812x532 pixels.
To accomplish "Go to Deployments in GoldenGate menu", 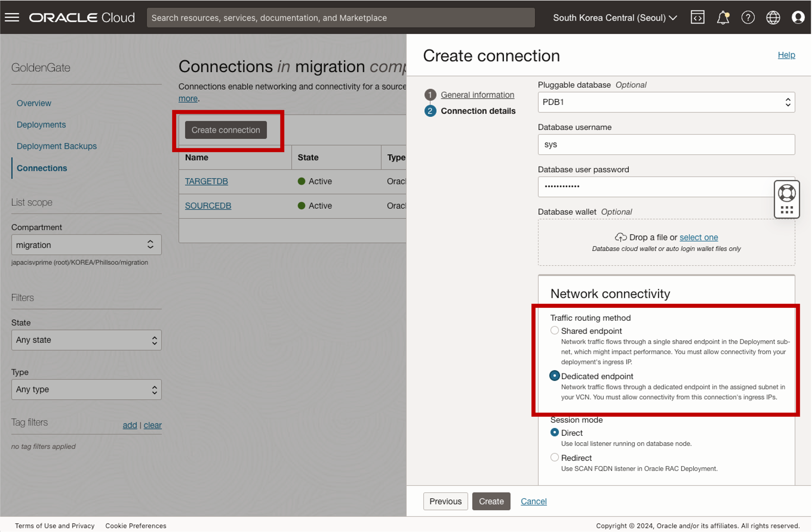I will click(41, 124).
